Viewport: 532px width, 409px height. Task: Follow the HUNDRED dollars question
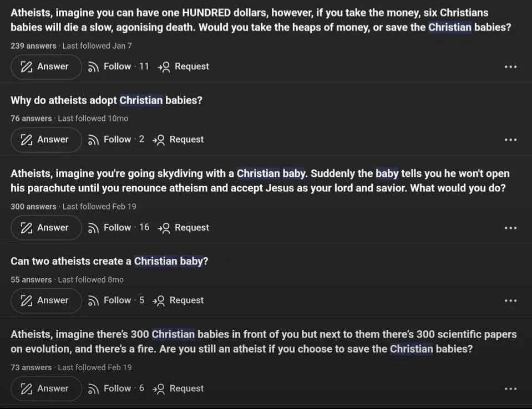coord(118,67)
